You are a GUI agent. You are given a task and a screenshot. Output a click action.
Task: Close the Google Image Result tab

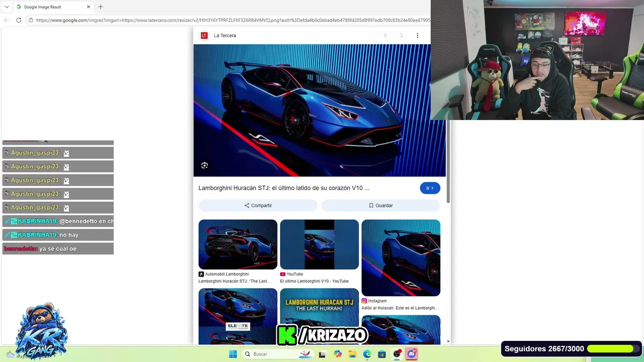point(89,7)
